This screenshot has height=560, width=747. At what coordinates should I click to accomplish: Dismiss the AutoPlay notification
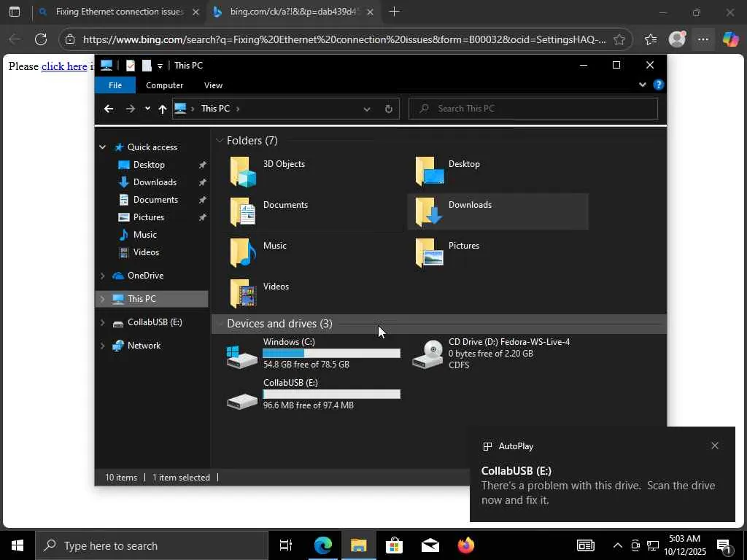point(715,446)
